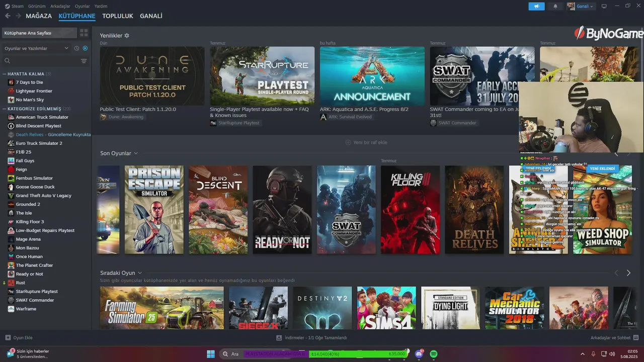Screen dimensions: 644x362
Task: Switch to collections grid view
Action: (84, 33)
